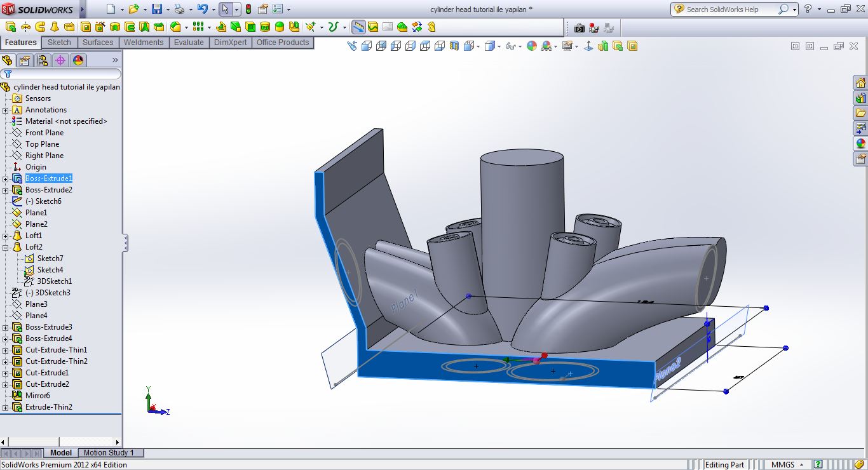Toggle the Measure tool button
The image size is (868, 470).
358,27
